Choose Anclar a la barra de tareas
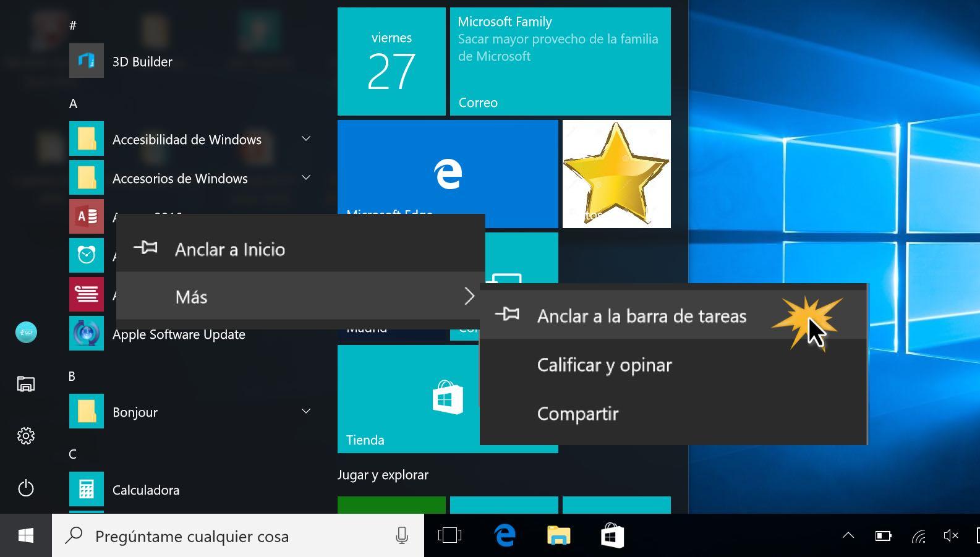 tap(673, 315)
